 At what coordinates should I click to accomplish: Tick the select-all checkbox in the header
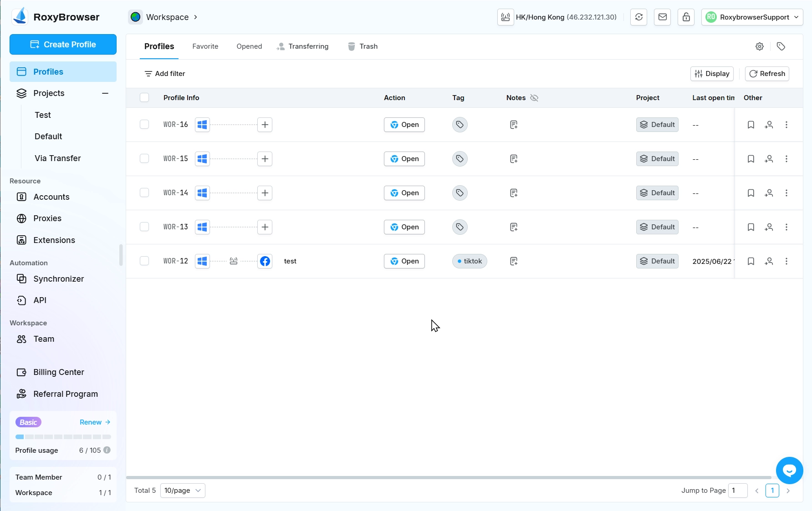(x=144, y=98)
